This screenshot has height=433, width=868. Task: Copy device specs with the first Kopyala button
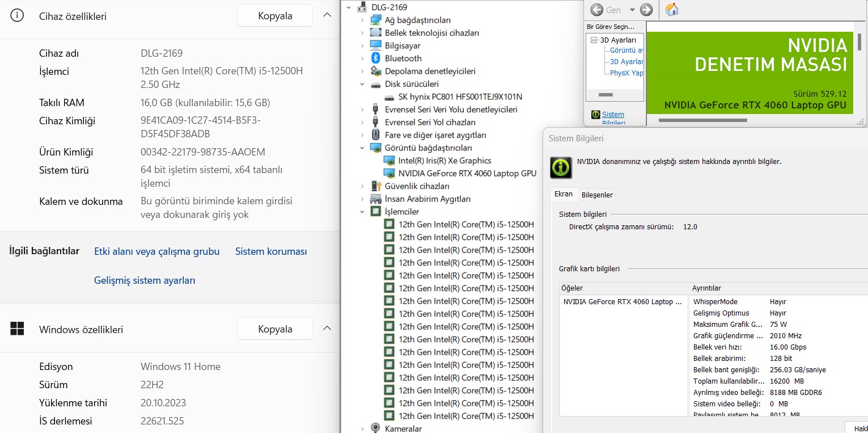coord(275,15)
